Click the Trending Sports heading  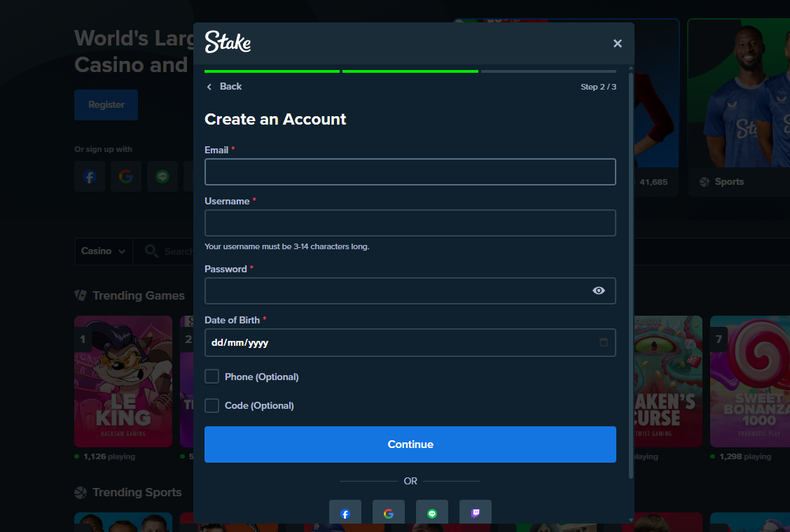coord(137,492)
